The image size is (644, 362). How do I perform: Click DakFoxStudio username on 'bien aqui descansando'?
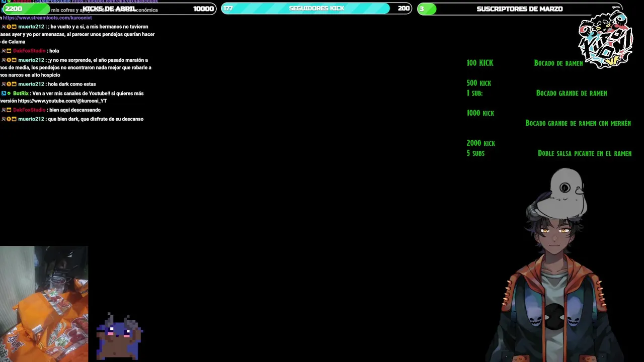pyautogui.click(x=29, y=110)
